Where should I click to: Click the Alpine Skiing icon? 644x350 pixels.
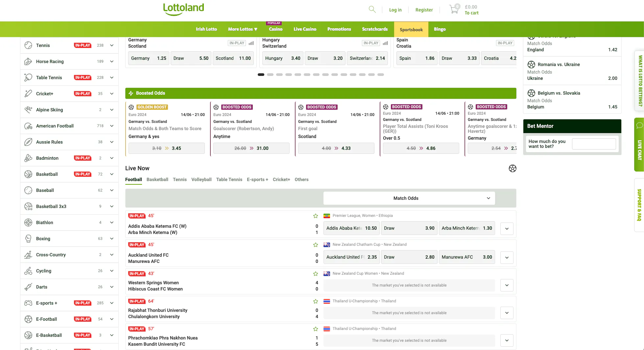pos(28,110)
